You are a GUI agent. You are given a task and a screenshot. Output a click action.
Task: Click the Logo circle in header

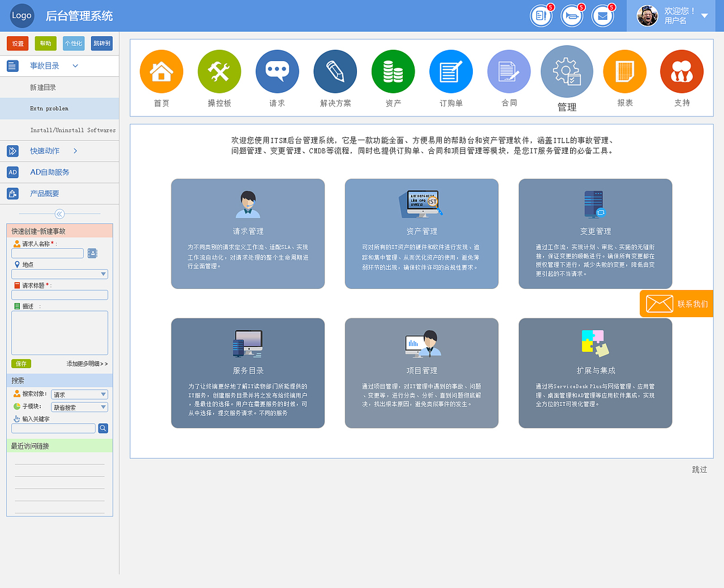[x=21, y=16]
